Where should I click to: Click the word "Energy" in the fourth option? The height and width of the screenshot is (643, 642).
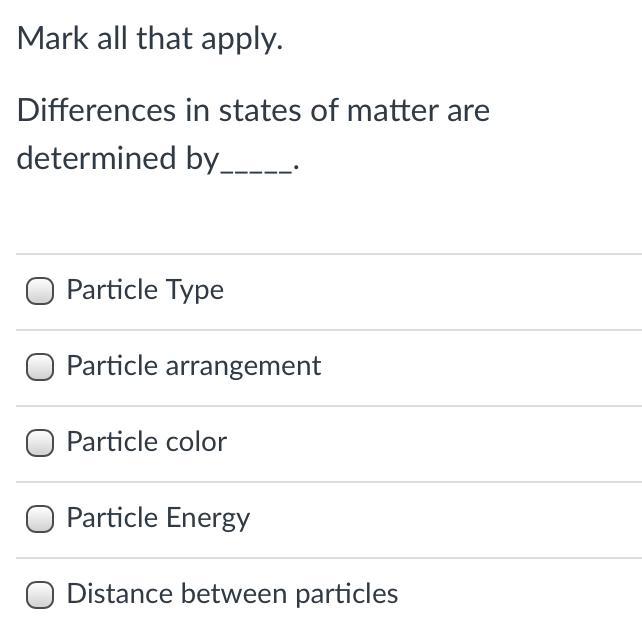(x=208, y=518)
